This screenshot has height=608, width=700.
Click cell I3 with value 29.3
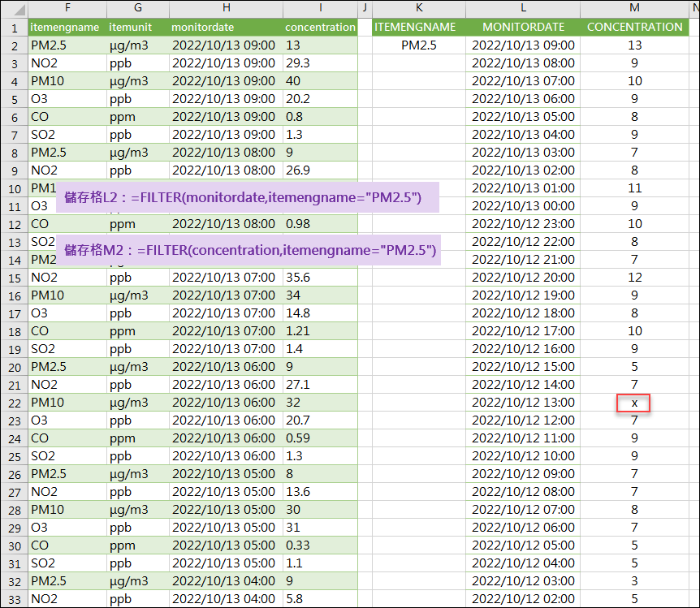point(321,63)
